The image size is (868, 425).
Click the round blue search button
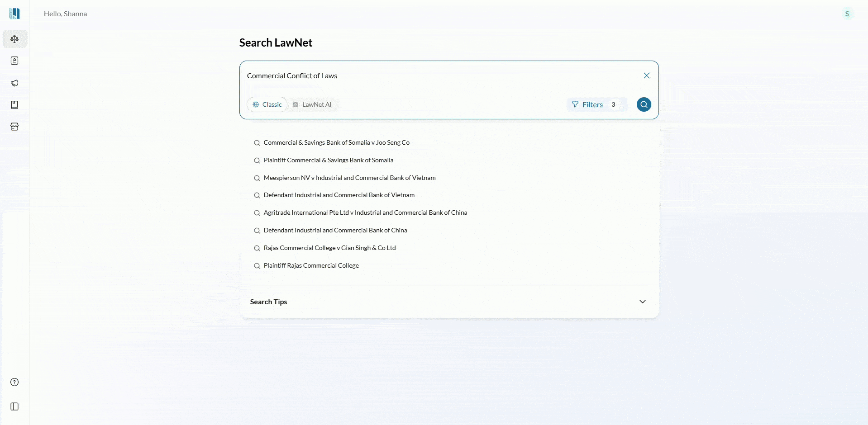pyautogui.click(x=644, y=104)
